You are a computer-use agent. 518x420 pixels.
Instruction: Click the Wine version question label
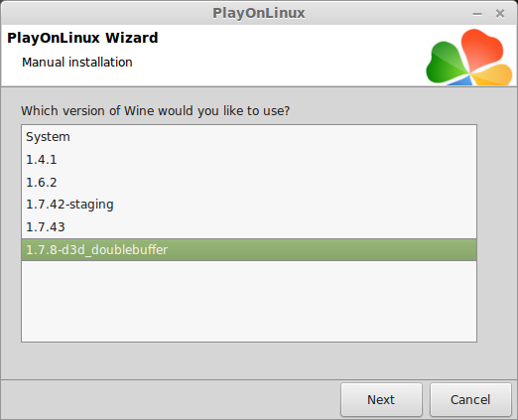[156, 110]
